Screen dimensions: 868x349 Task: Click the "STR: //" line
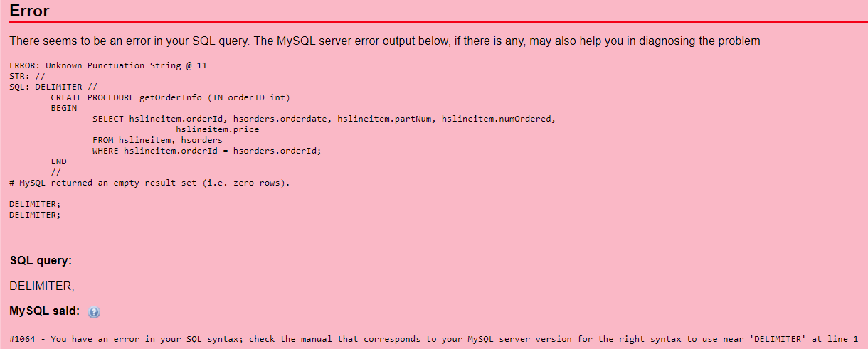point(28,76)
